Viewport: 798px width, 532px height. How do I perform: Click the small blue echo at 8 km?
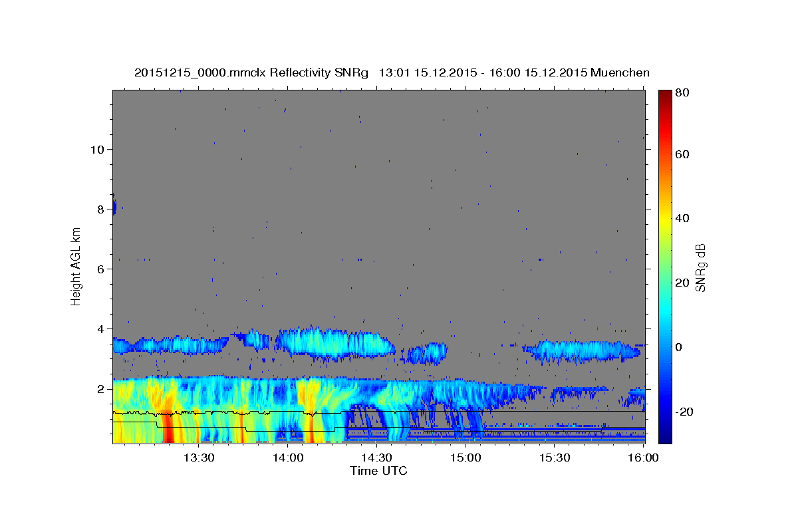click(x=114, y=205)
